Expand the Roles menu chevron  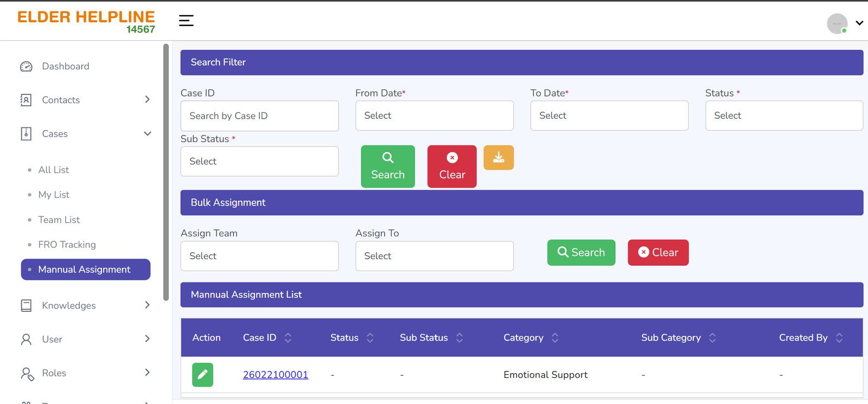[x=147, y=372]
